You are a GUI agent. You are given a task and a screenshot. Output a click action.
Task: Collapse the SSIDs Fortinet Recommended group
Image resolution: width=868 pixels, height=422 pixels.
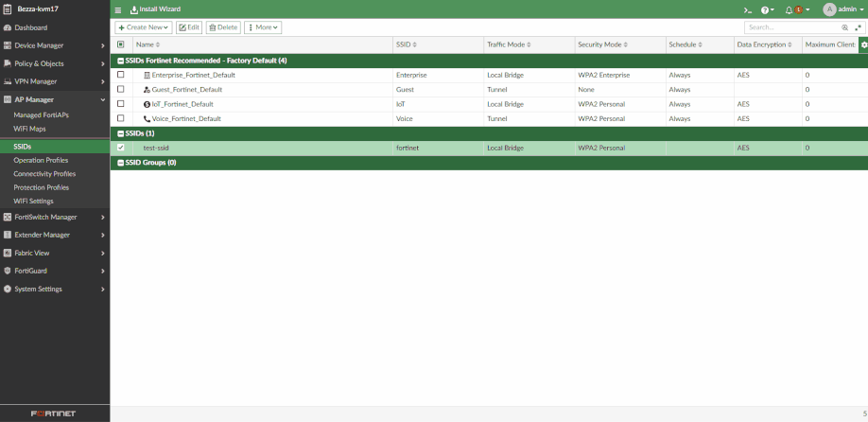[121, 61]
